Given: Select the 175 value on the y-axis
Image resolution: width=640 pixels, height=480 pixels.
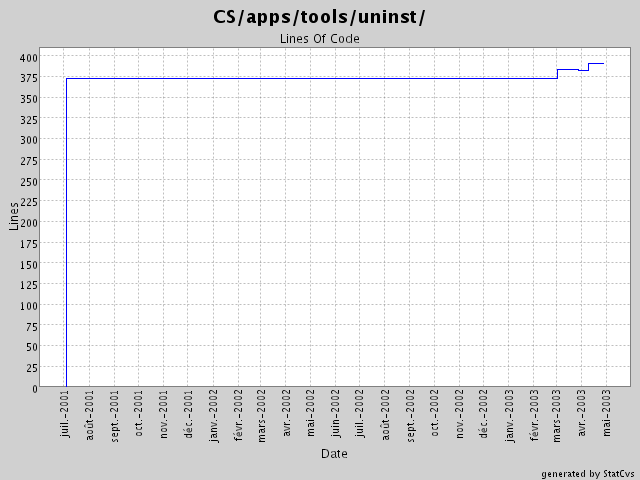Looking at the screenshot, I should click(x=29, y=244).
